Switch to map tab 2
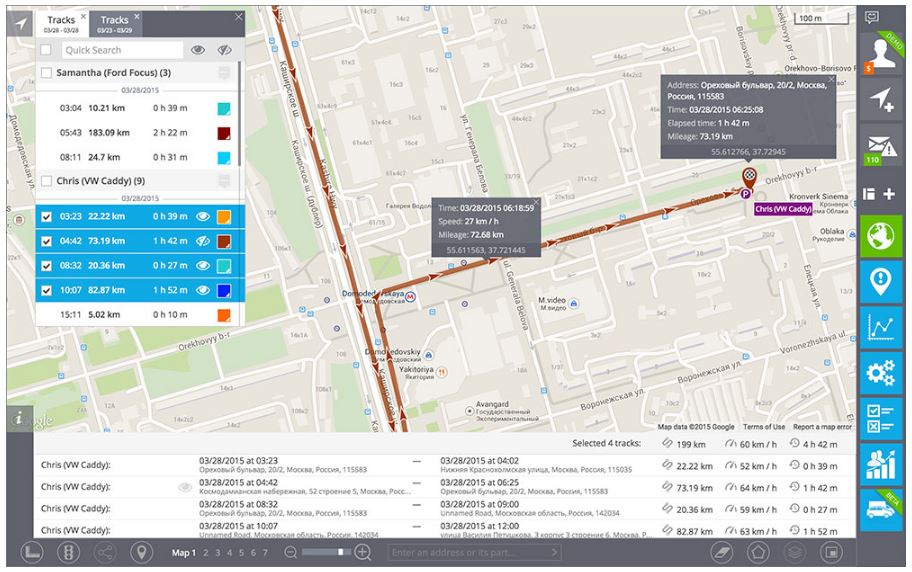Image resolution: width=912 pixels, height=572 pixels. (x=206, y=553)
